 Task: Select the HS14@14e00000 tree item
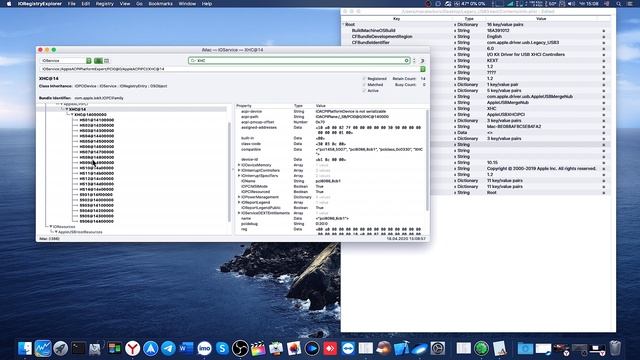click(x=97, y=189)
